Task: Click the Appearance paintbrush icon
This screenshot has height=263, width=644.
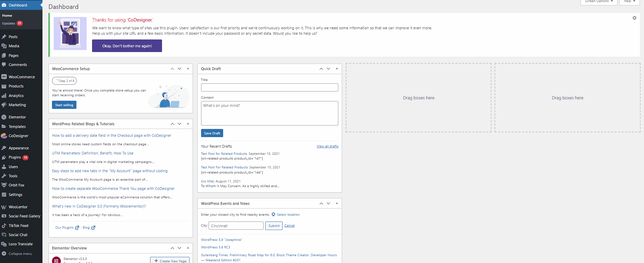Action: click(x=4, y=148)
